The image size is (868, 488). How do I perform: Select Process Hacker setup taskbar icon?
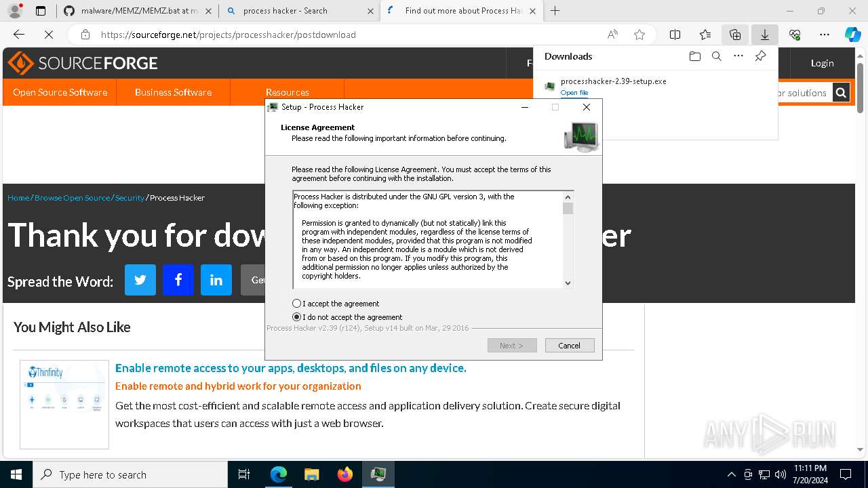(378, 474)
